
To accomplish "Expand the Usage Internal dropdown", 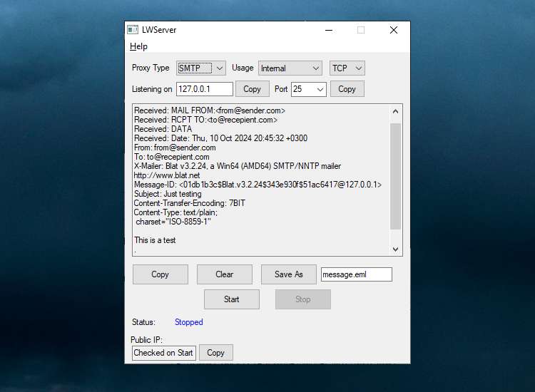I will coord(290,68).
